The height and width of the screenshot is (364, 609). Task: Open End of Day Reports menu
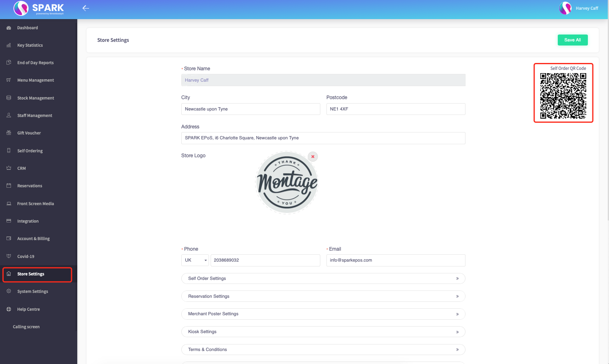coord(35,63)
